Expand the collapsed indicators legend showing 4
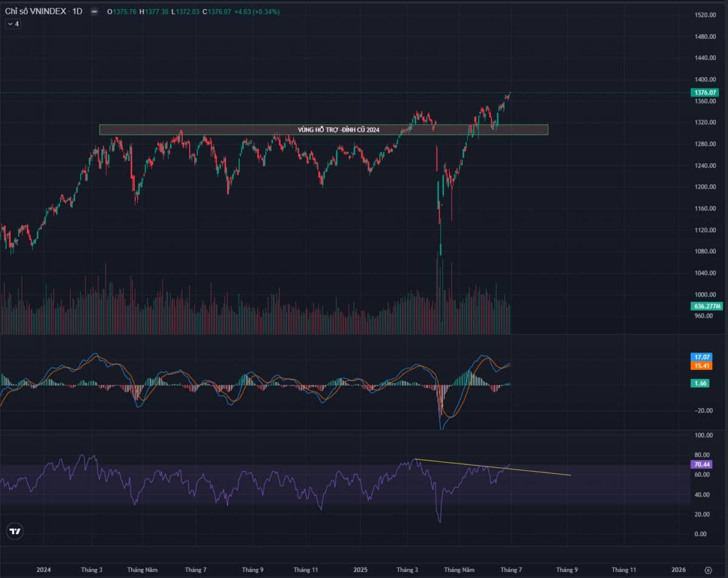 (x=13, y=24)
